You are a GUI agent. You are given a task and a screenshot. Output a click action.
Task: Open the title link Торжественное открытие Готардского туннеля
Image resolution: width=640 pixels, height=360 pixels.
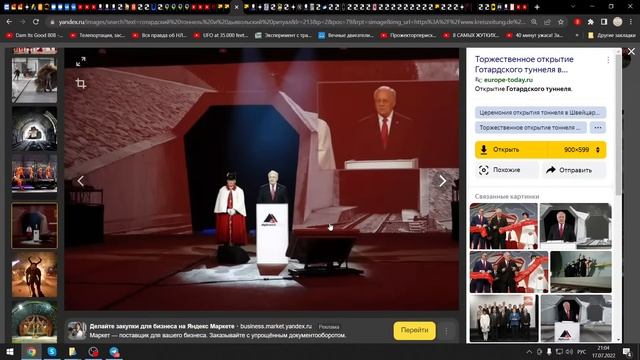click(x=524, y=64)
